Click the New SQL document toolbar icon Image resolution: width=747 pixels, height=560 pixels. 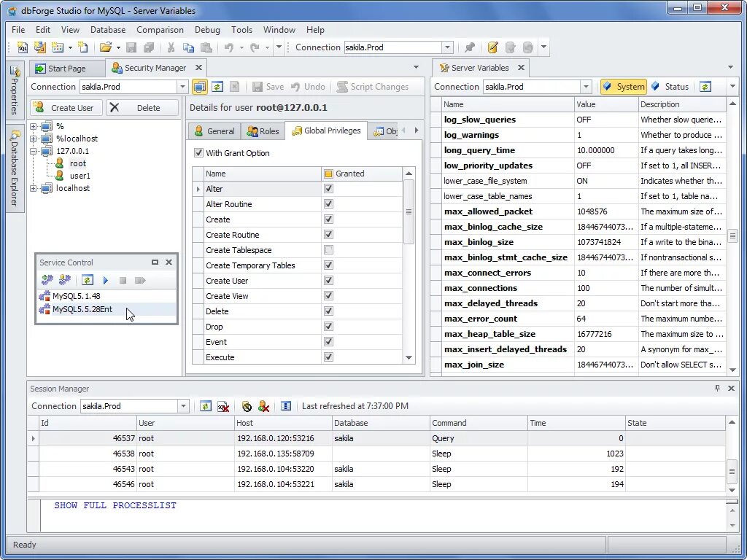23,47
